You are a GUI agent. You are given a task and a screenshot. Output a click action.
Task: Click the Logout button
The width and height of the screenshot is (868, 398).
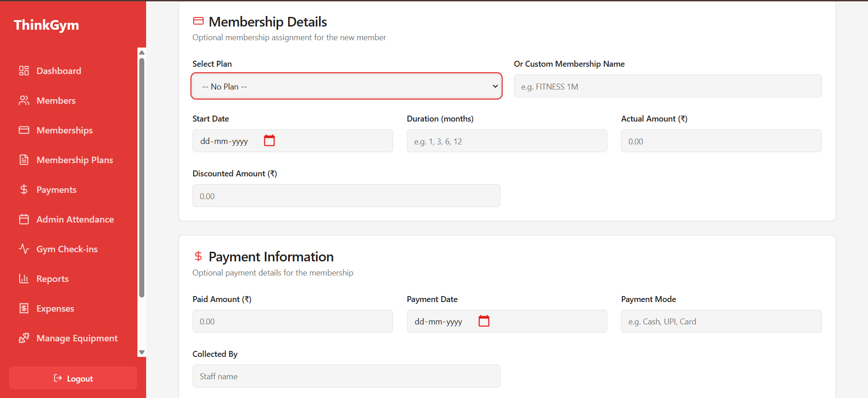click(x=73, y=378)
